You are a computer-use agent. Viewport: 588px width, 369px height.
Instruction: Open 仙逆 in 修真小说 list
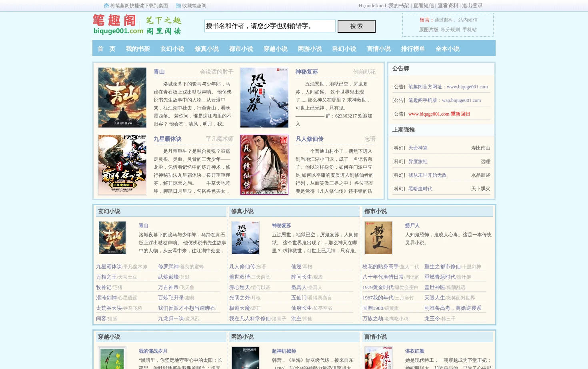[x=296, y=267]
